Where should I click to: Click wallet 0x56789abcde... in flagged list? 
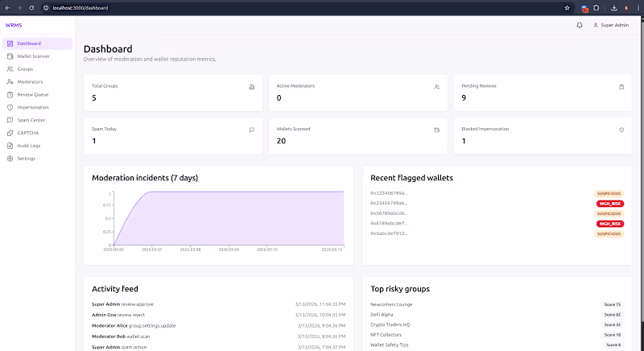click(389, 213)
